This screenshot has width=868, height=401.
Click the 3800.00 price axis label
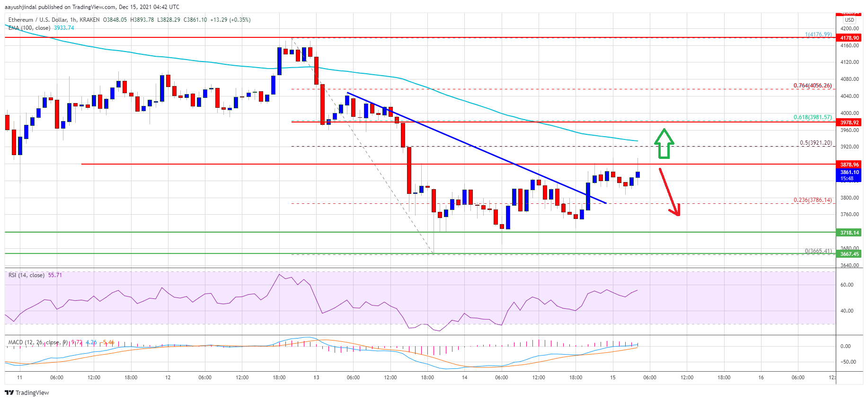(850, 198)
